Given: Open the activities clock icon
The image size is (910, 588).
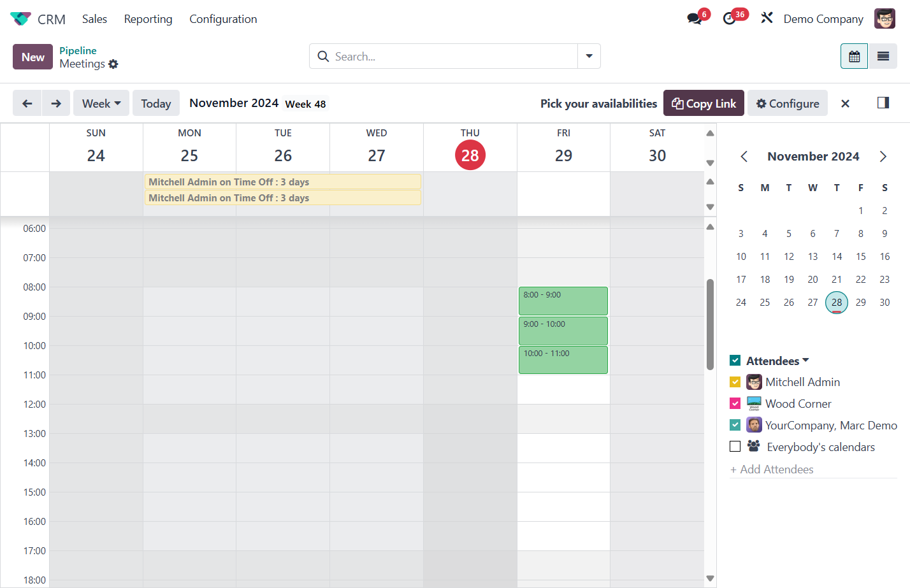Looking at the screenshot, I should pyautogui.click(x=730, y=18).
